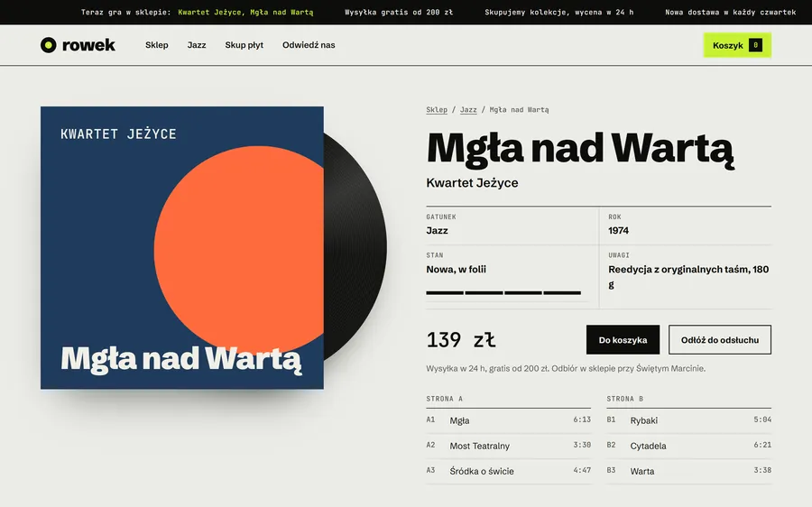This screenshot has height=507, width=812.
Task: Go to Skup płyt page
Action: pyautogui.click(x=244, y=45)
